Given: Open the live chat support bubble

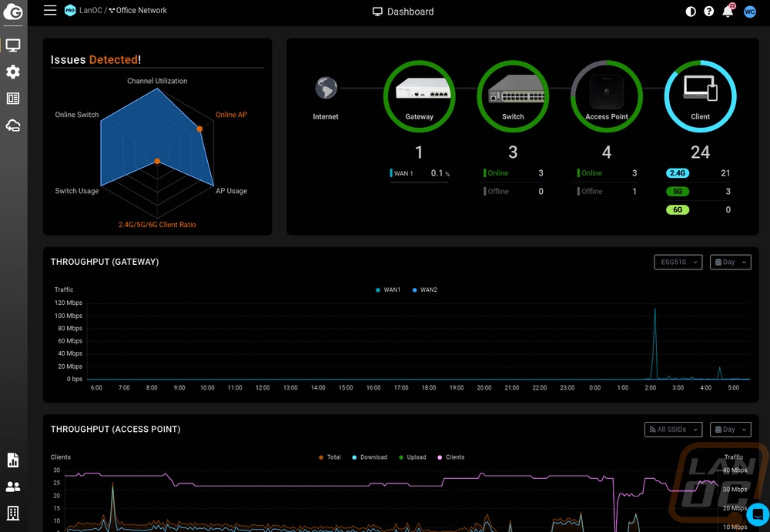Looking at the screenshot, I should pos(757,515).
